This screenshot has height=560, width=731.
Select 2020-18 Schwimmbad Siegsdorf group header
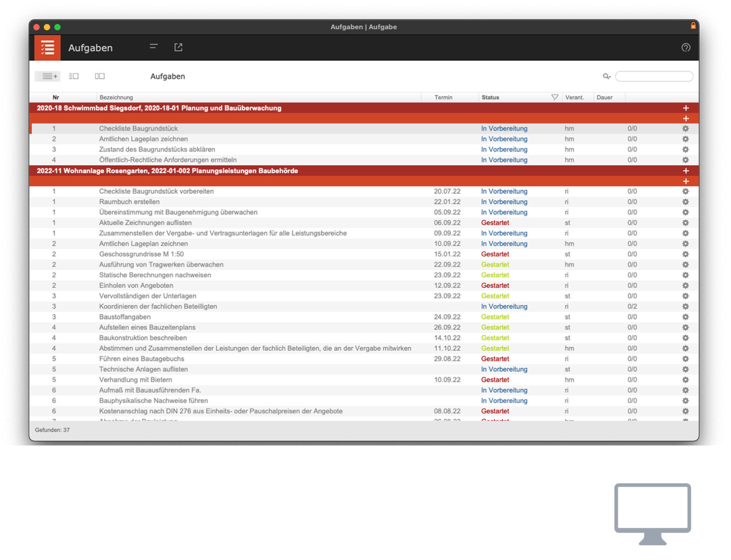pos(364,108)
